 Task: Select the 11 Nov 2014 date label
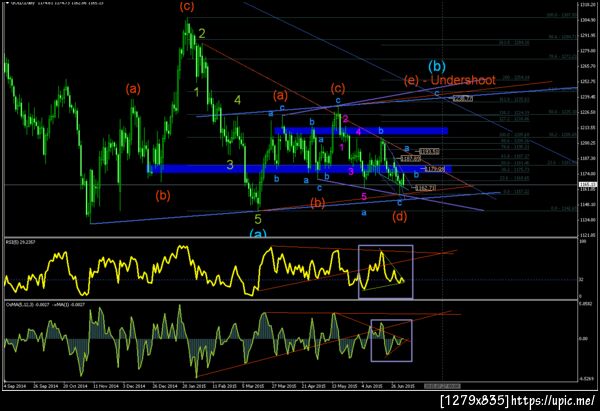[106, 386]
